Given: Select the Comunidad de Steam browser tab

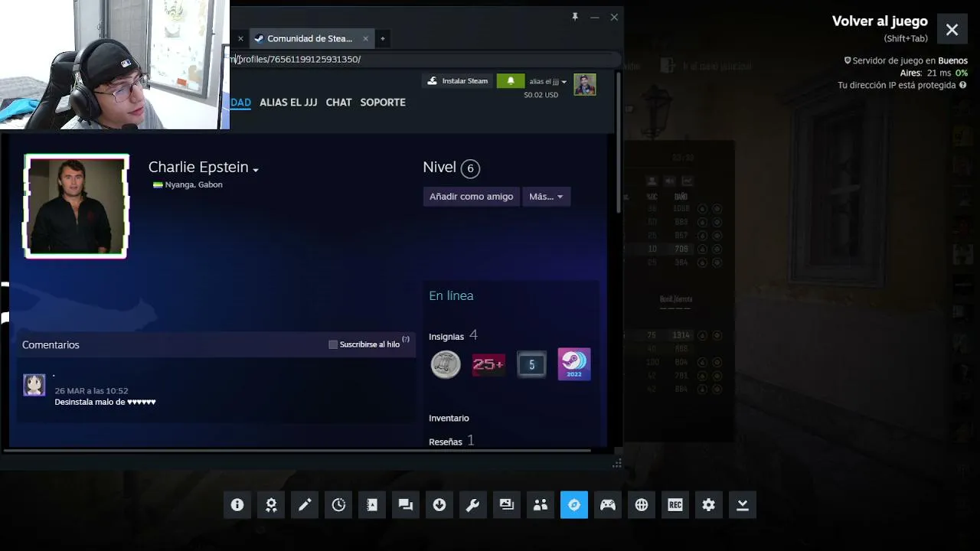Looking at the screenshot, I should tap(309, 38).
